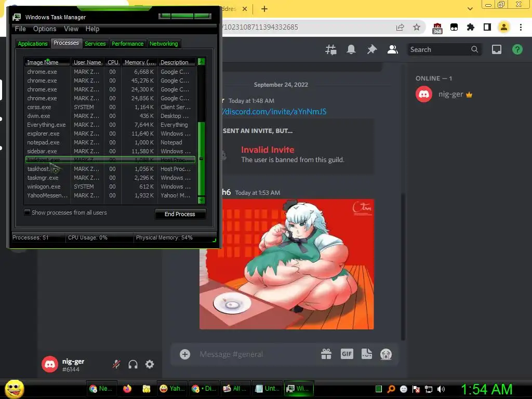Toggle member list icon
Viewport: 532px width, 399px height.
(x=393, y=49)
